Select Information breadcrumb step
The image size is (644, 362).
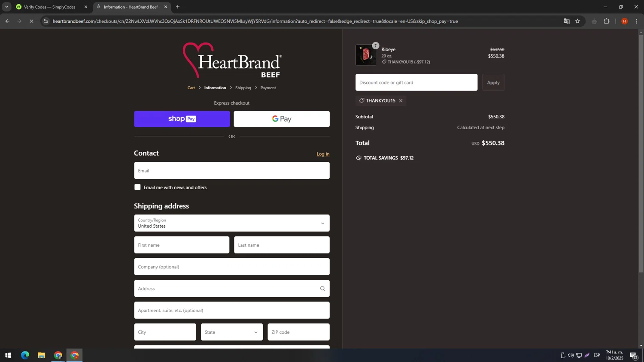click(x=215, y=88)
